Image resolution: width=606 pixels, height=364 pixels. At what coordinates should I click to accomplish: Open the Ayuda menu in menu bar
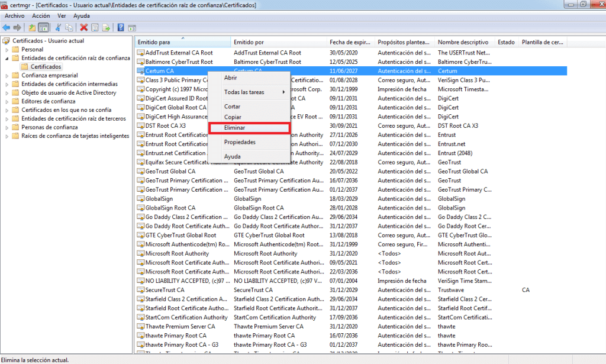(x=82, y=16)
